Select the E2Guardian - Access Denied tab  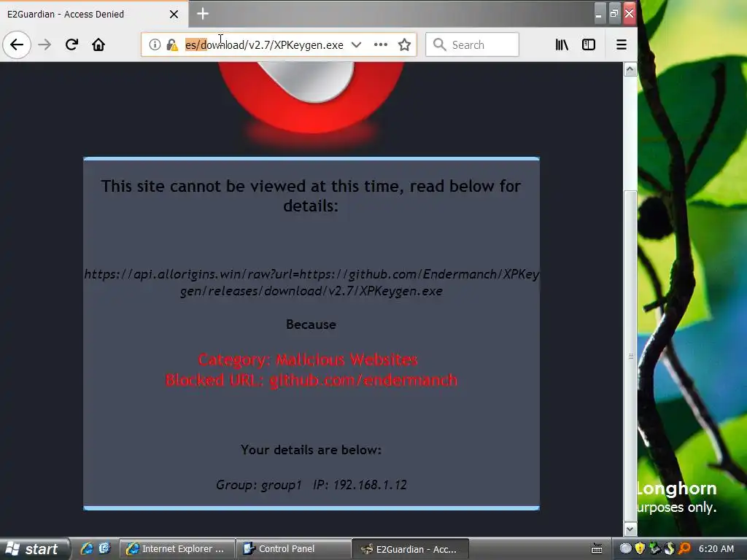[94, 15]
